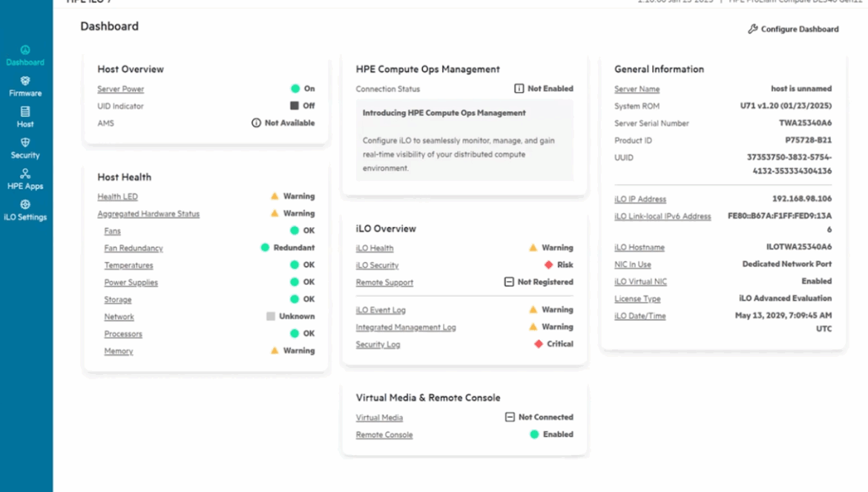
Task: Select the Firmware menu label in sidebar
Action: pos(25,93)
